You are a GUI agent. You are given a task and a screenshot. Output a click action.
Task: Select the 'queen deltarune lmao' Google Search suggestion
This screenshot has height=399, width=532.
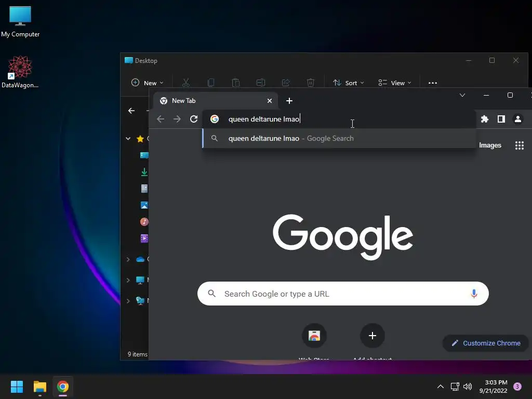[339, 138]
